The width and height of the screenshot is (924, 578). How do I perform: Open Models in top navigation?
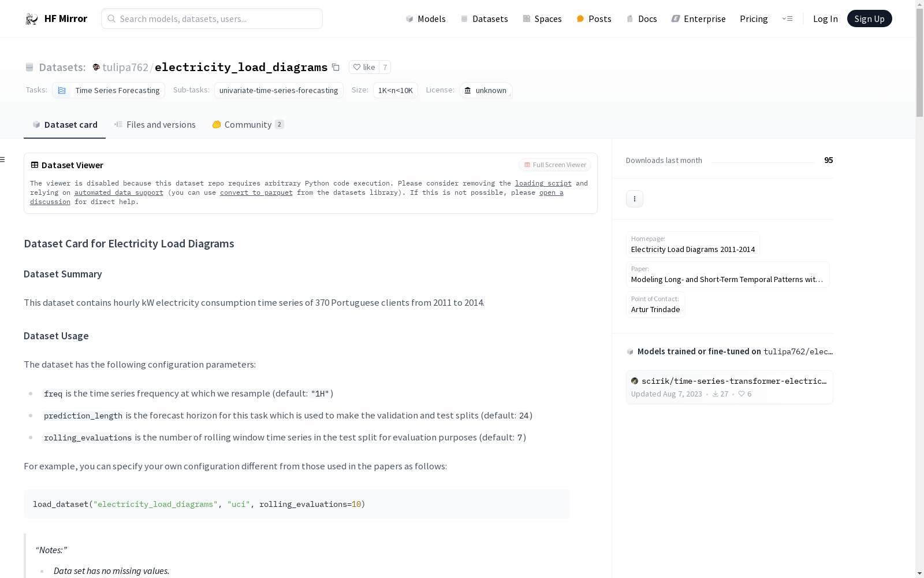[x=426, y=18]
